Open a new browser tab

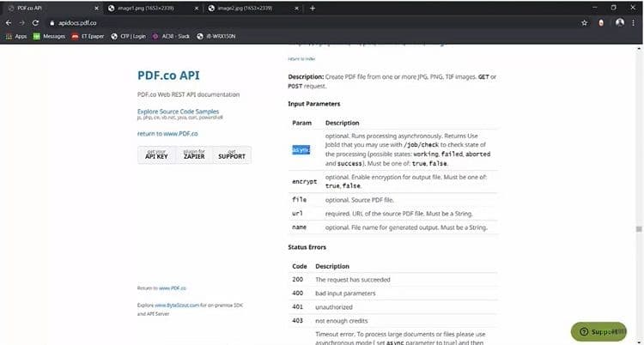(x=312, y=8)
